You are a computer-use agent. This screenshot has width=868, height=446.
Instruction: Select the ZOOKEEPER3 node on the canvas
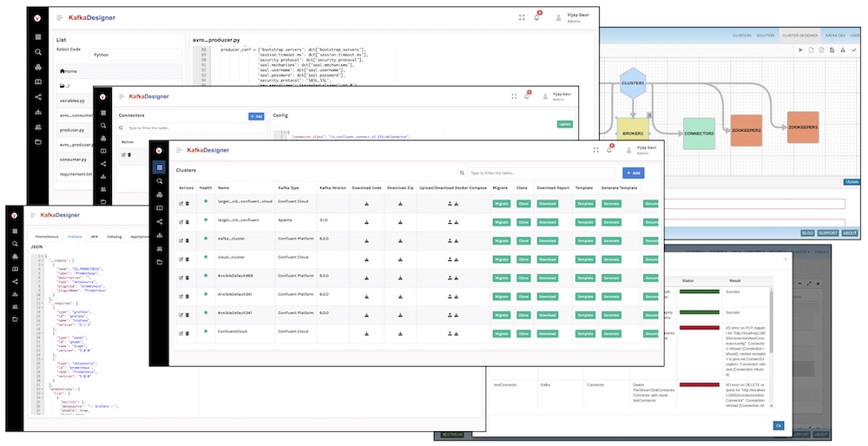point(803,128)
